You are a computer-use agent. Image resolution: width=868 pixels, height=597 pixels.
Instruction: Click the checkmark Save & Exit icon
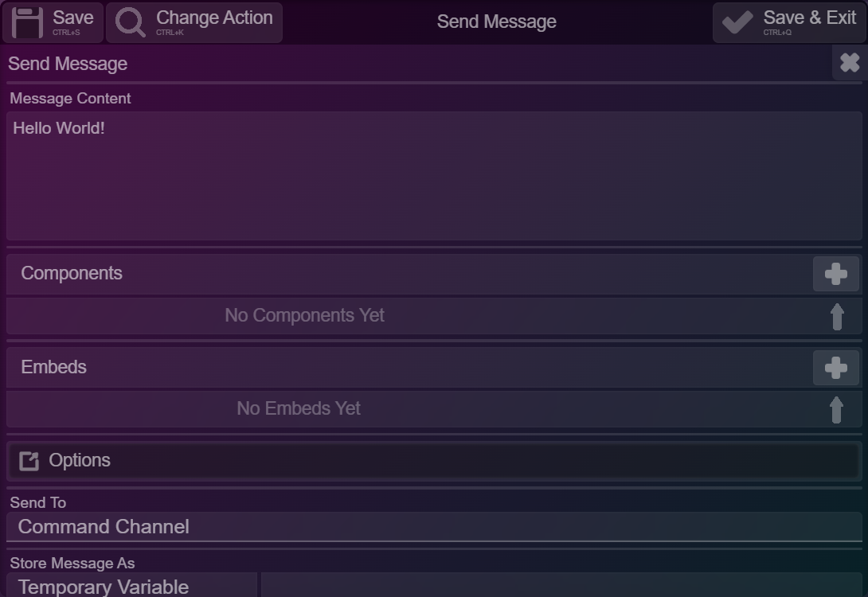[737, 22]
